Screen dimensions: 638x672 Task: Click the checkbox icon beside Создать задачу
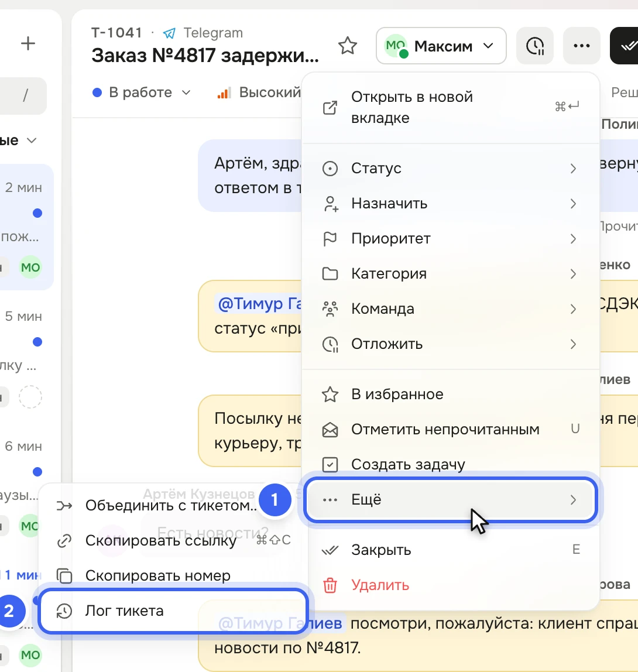(330, 465)
